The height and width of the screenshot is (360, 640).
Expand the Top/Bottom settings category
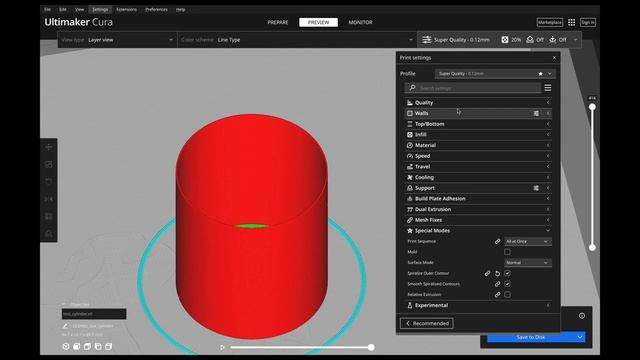pyautogui.click(x=478, y=124)
